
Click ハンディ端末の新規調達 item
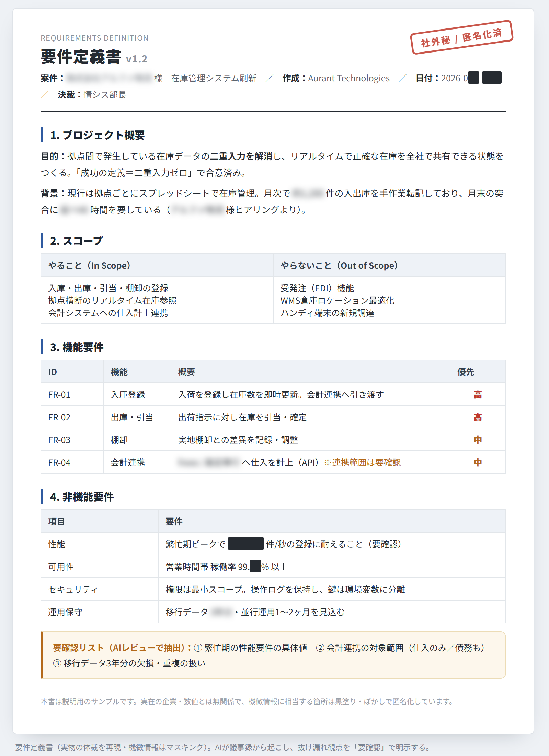pyautogui.click(x=328, y=313)
